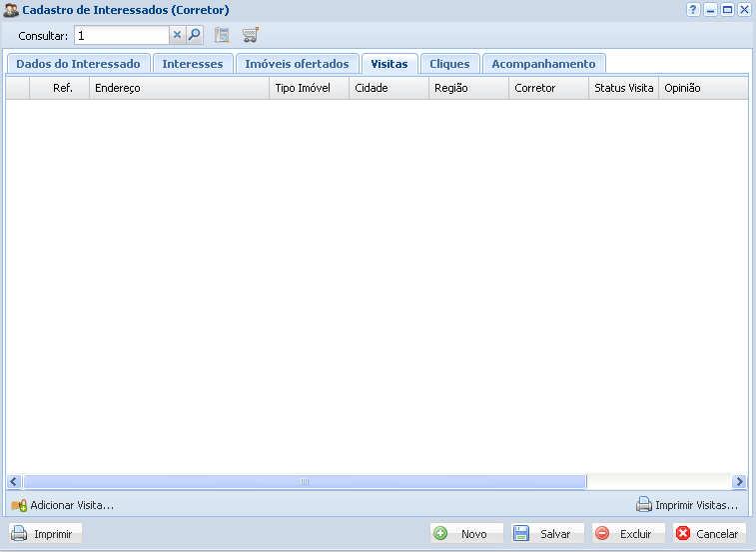
Task: Clear the Consultar field with the X icon
Action: point(177,35)
